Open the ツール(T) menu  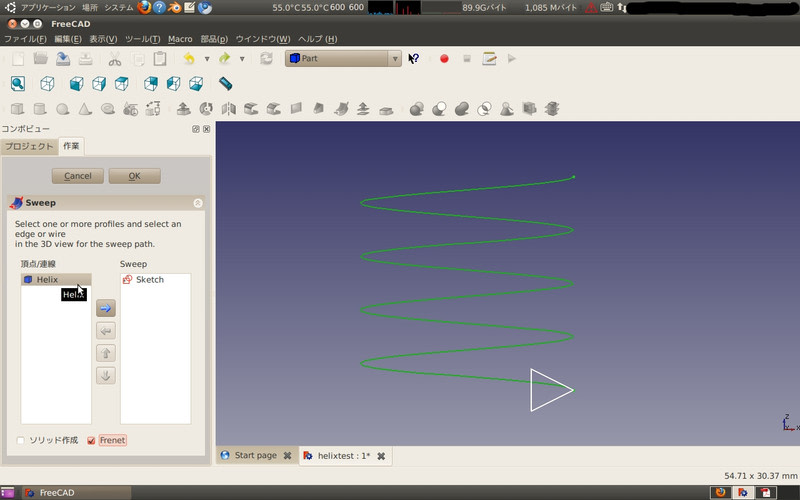click(142, 39)
